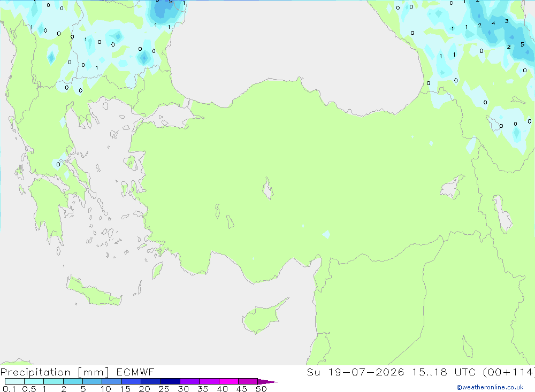Select the 0.5–1 mm legend swatch
The width and height of the screenshot is (535, 392).
[x=34, y=381]
